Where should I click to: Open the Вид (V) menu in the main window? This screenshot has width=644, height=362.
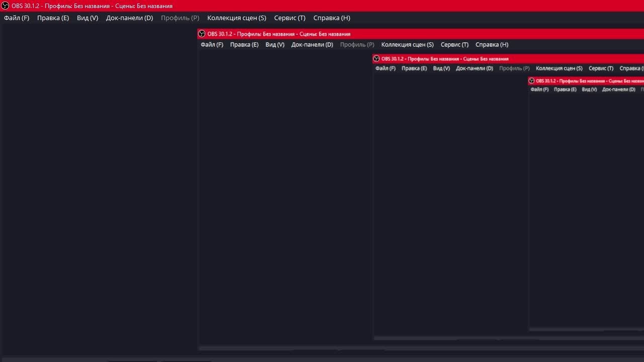coord(88,18)
